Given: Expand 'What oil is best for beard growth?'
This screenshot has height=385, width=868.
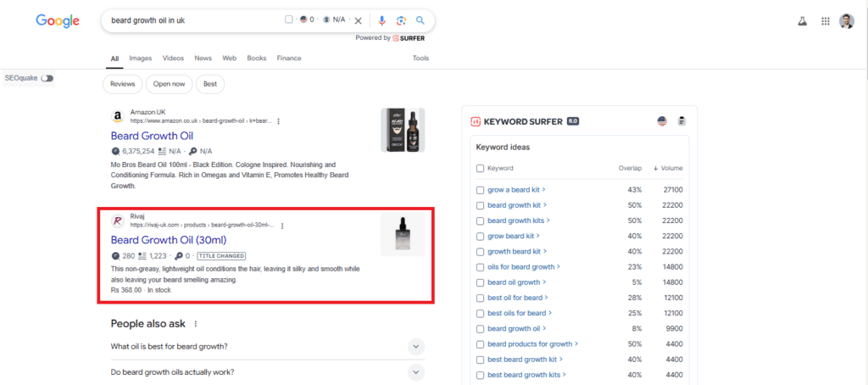Looking at the screenshot, I should click(x=415, y=346).
